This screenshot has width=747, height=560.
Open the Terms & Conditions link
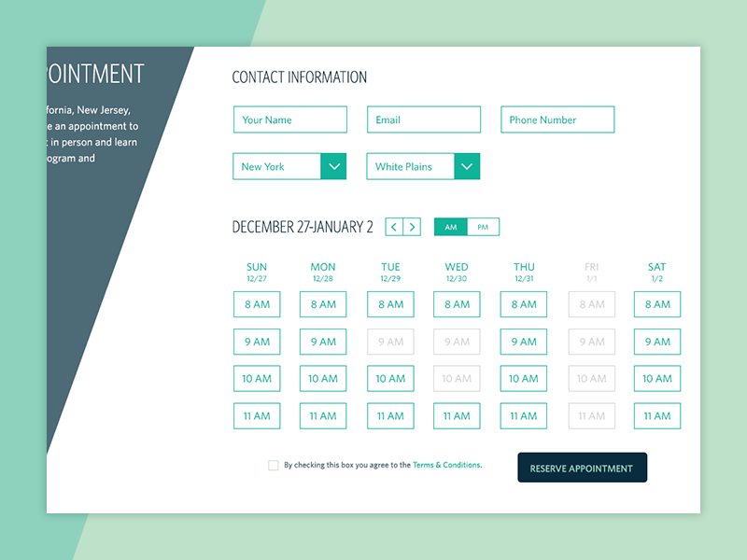(x=446, y=465)
